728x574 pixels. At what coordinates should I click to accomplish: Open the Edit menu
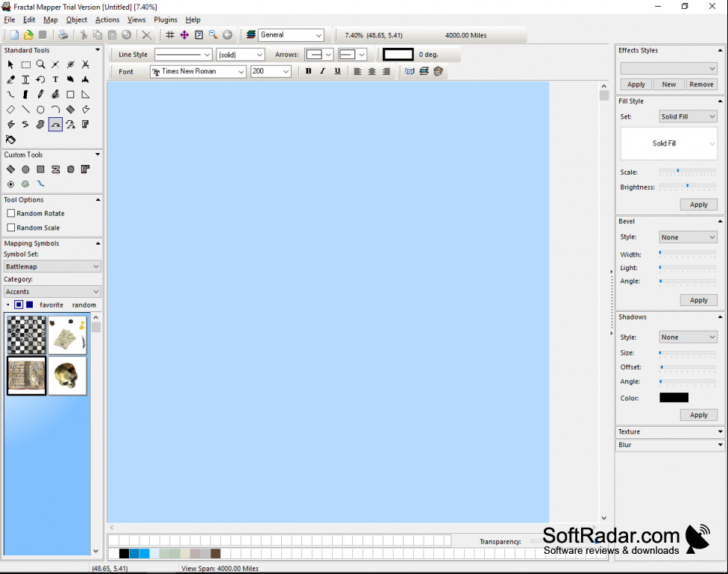(29, 19)
